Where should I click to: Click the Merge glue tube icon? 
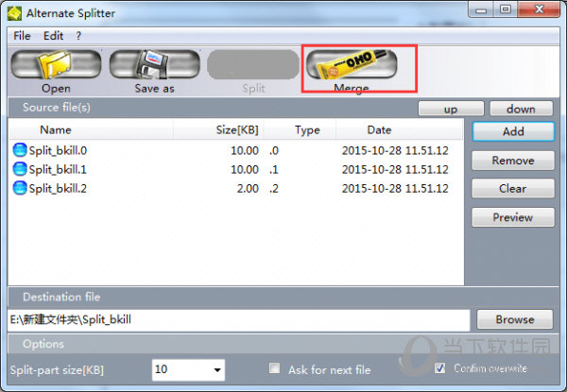[x=352, y=63]
